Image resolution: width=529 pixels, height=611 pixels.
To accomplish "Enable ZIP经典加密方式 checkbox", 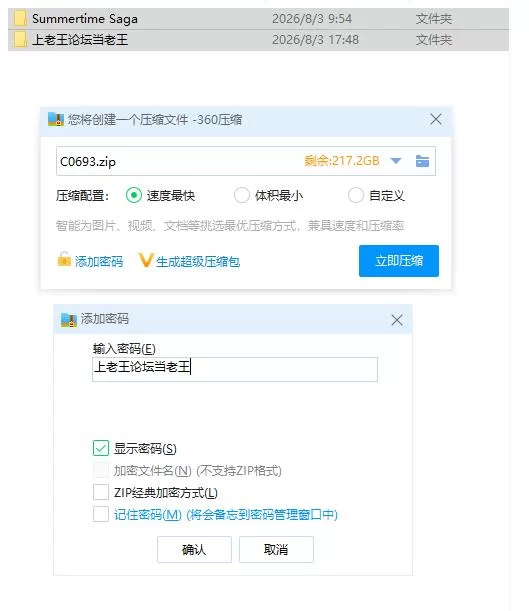I will coord(101,492).
